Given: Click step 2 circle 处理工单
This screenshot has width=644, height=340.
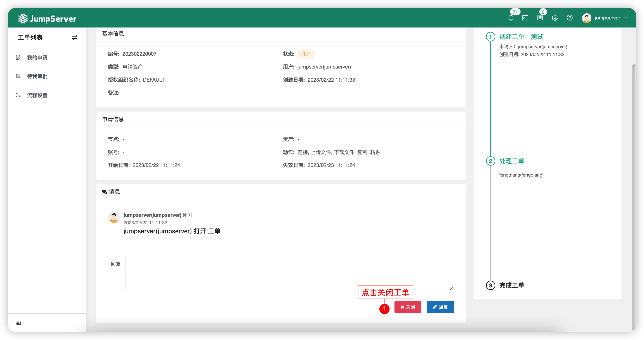Looking at the screenshot, I should pos(490,161).
